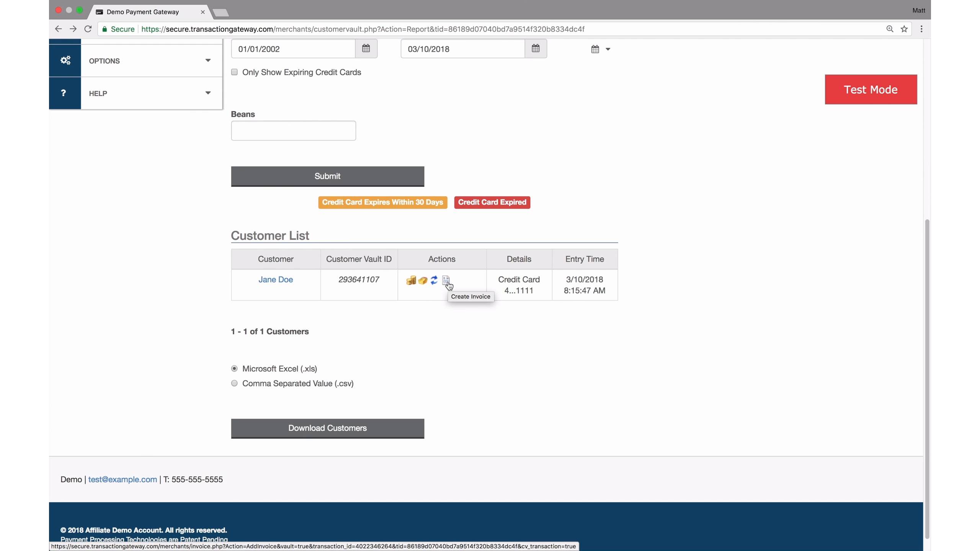980x551 pixels.
Task: Click the Customer List heading
Action: click(x=270, y=235)
